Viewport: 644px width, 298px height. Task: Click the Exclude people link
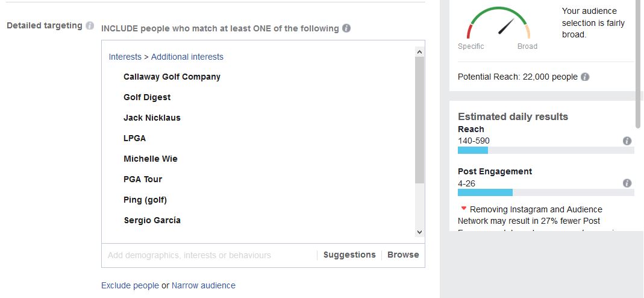130,285
